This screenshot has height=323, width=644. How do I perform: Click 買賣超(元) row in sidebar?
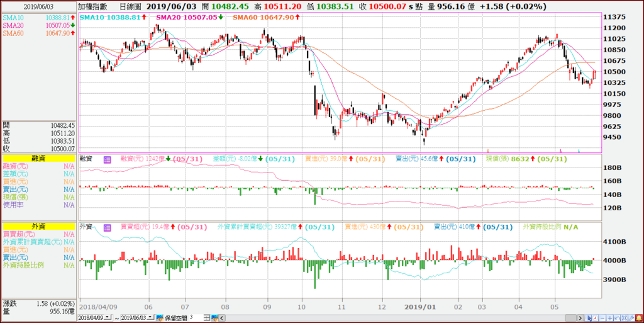38,234
